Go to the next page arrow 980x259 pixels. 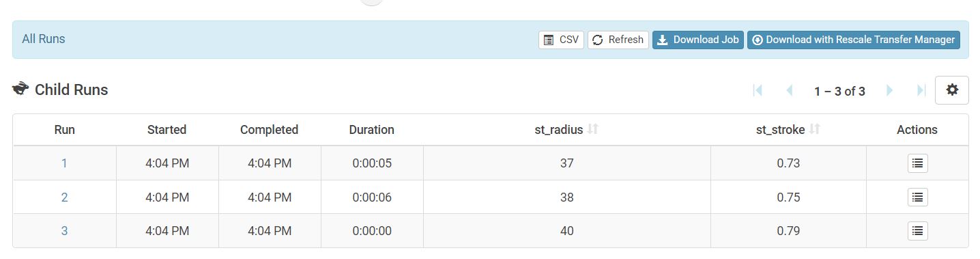[889, 90]
